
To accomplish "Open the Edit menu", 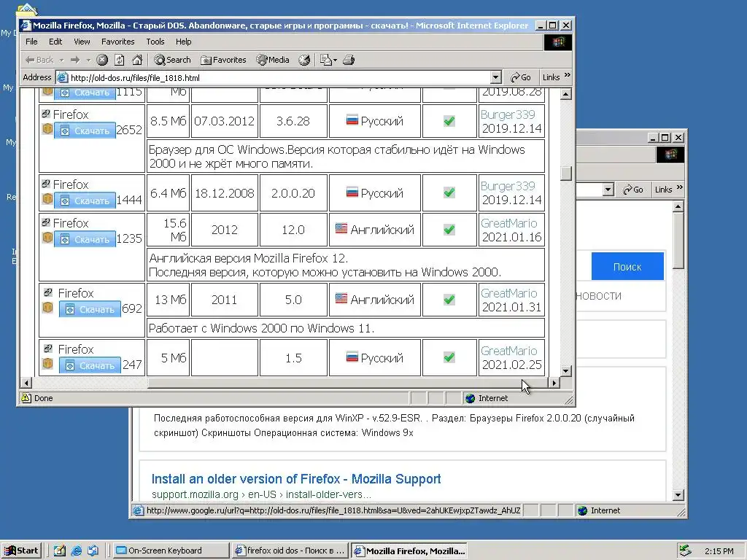I will pyautogui.click(x=55, y=42).
